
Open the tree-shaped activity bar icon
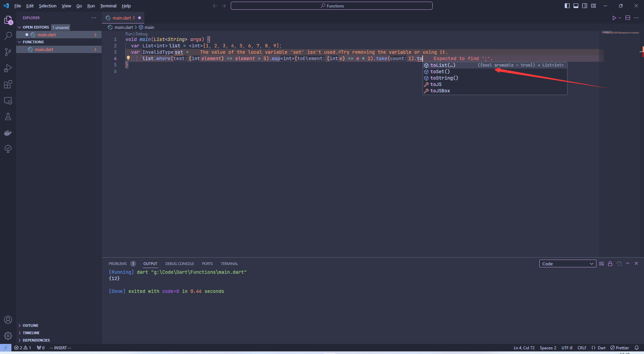(x=8, y=149)
